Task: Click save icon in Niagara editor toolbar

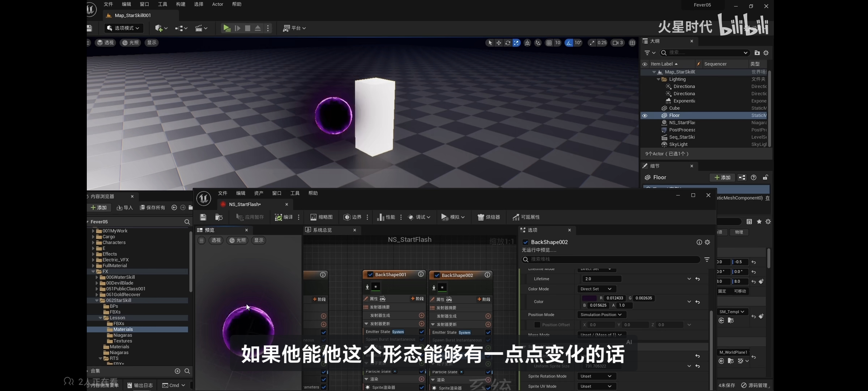Action: (203, 217)
